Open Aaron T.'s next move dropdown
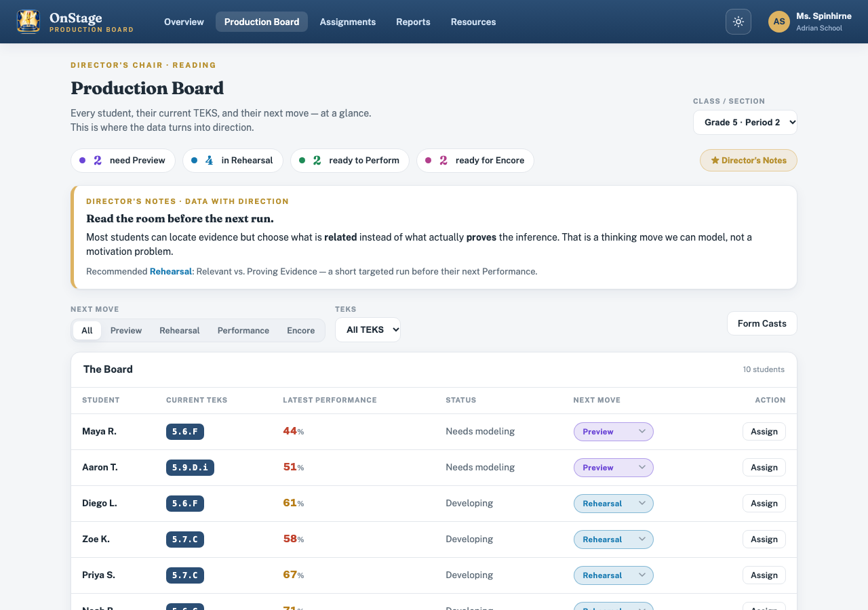Image resolution: width=868 pixels, height=610 pixels. click(614, 468)
